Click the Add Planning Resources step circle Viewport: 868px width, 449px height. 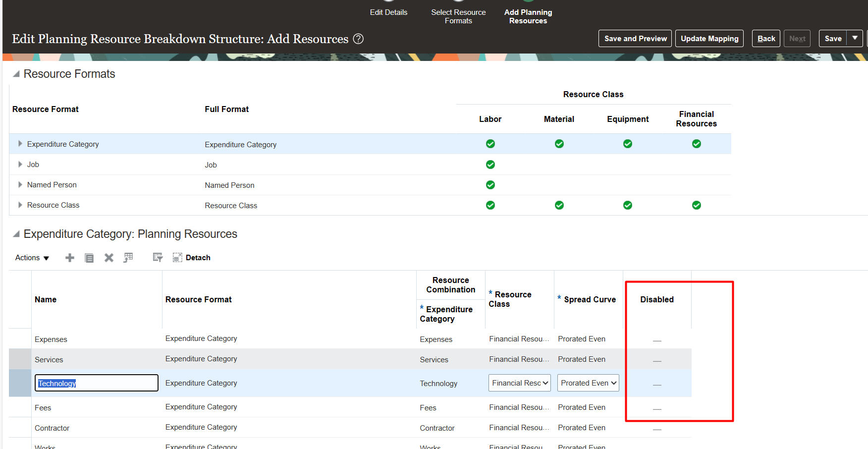point(528,1)
